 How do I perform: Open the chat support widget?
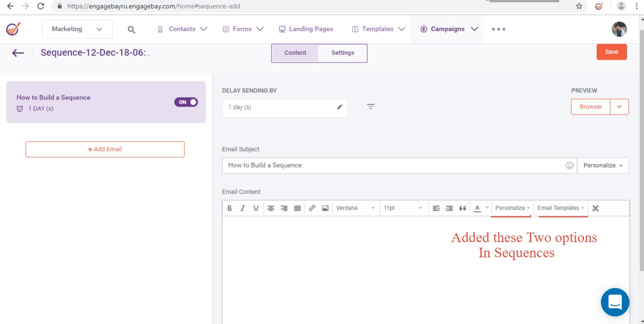click(615, 302)
